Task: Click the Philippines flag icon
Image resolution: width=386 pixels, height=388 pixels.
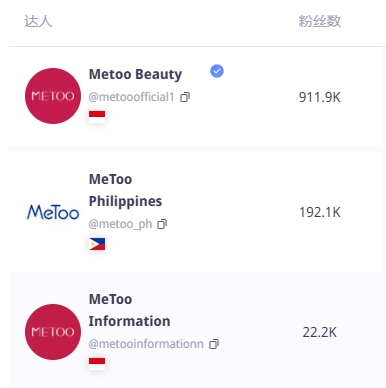Action: point(97,244)
